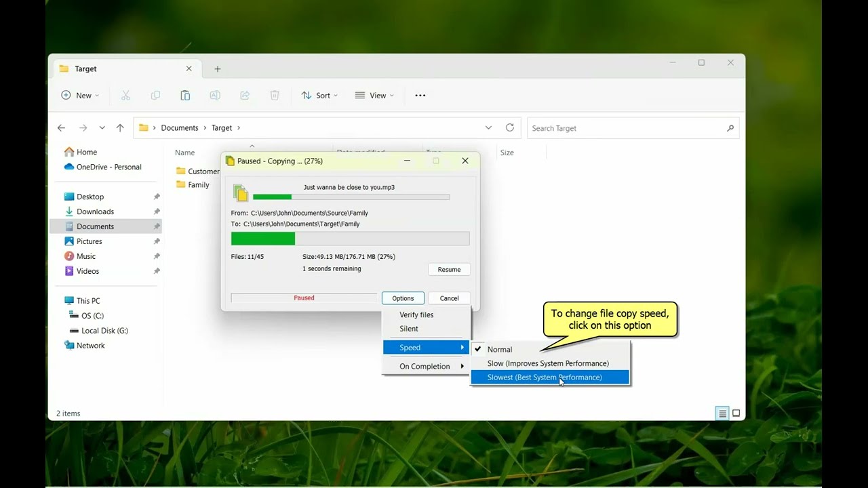
Task: Click the Share icon in toolbar
Action: (245, 96)
